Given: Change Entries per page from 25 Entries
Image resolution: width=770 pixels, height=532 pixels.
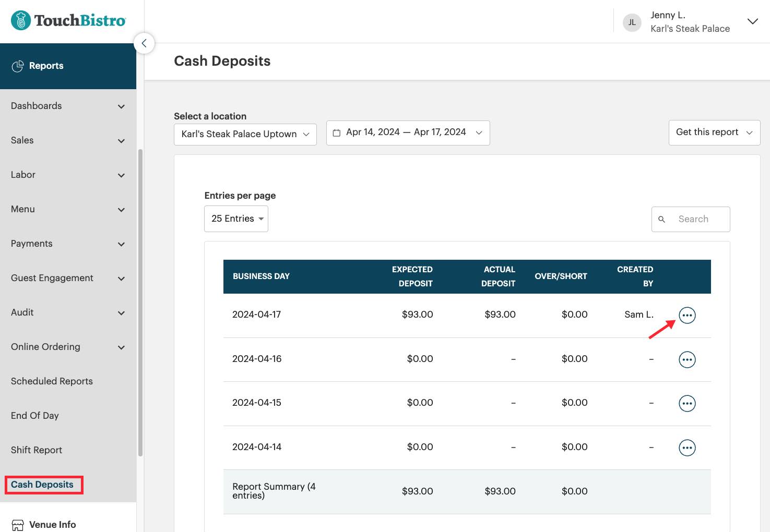Looking at the screenshot, I should [x=236, y=219].
